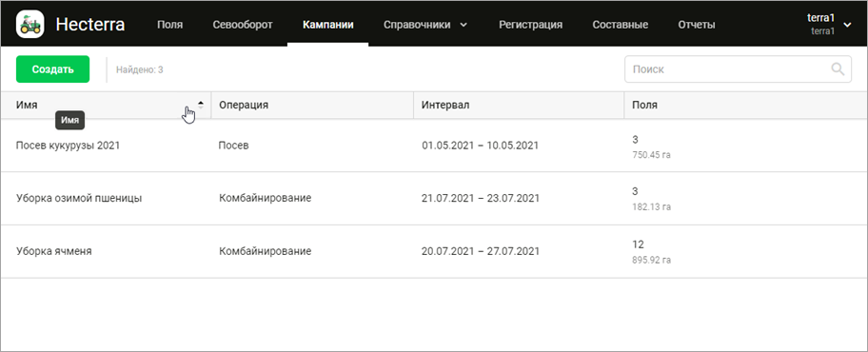This screenshot has height=352, width=868.
Task: Click the Поля column header
Action: pyautogui.click(x=645, y=105)
